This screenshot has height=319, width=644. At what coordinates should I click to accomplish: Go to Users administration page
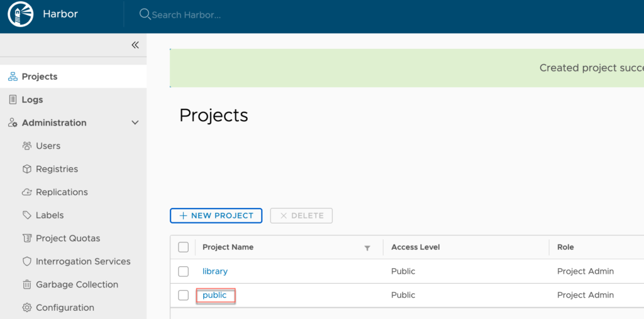(x=48, y=146)
